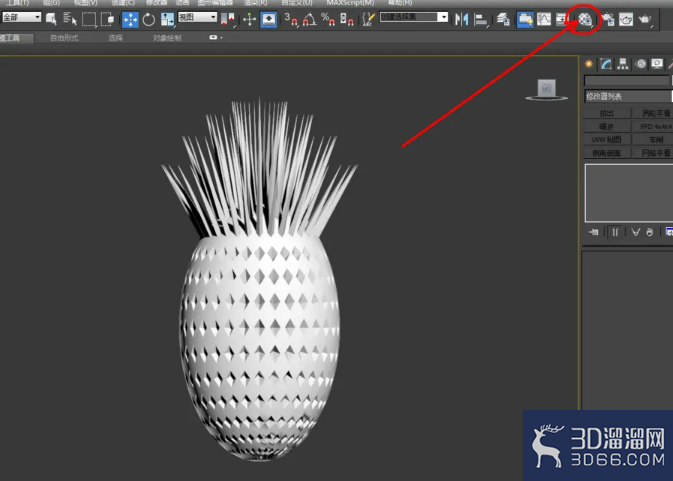Open Edit Named Selection Sets tool

368,19
